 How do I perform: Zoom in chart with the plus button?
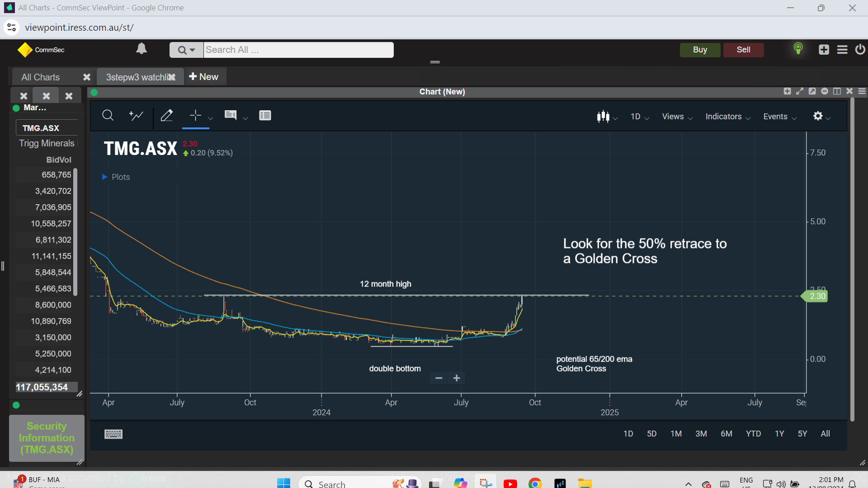457,378
